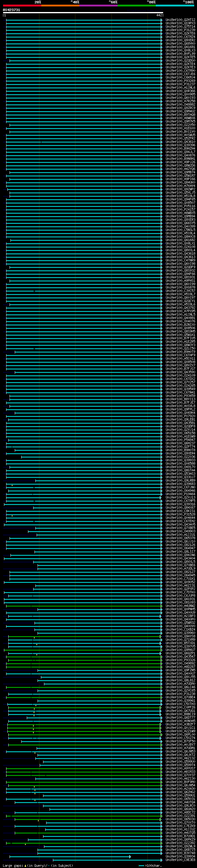Click the 442 query end position label

coord(159,15)
